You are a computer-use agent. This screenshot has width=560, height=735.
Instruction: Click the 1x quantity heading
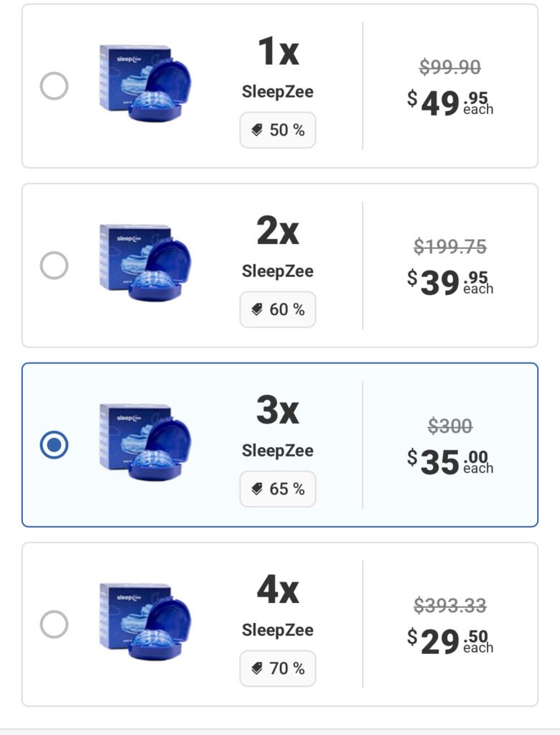pyautogui.click(x=278, y=52)
